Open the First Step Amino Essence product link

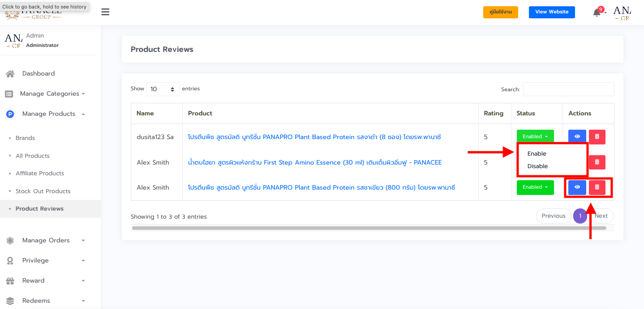[x=315, y=162]
